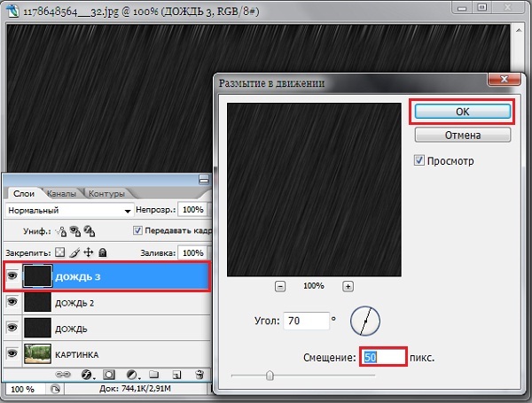Collapse the layers palette
The image size is (532, 403).
pos(204,180)
